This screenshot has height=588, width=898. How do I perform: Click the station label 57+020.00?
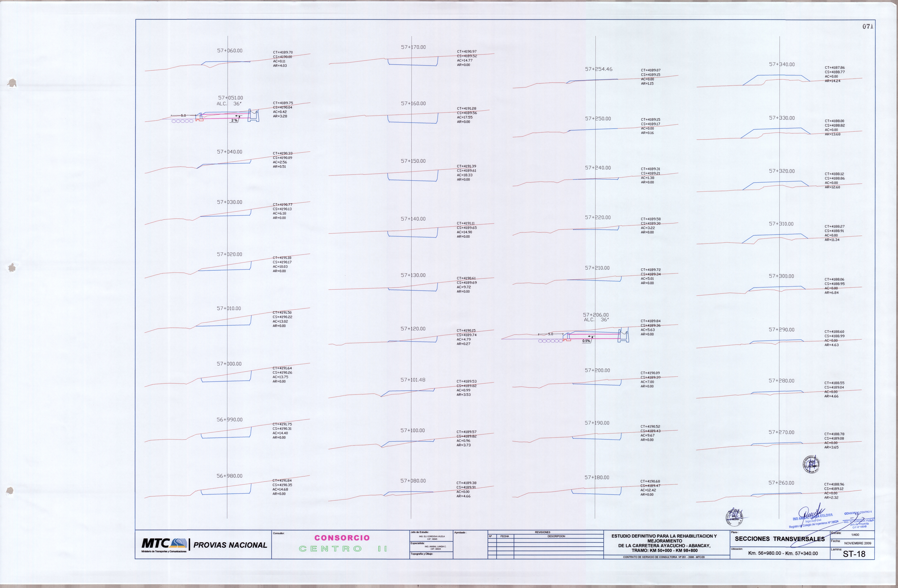click(x=229, y=254)
